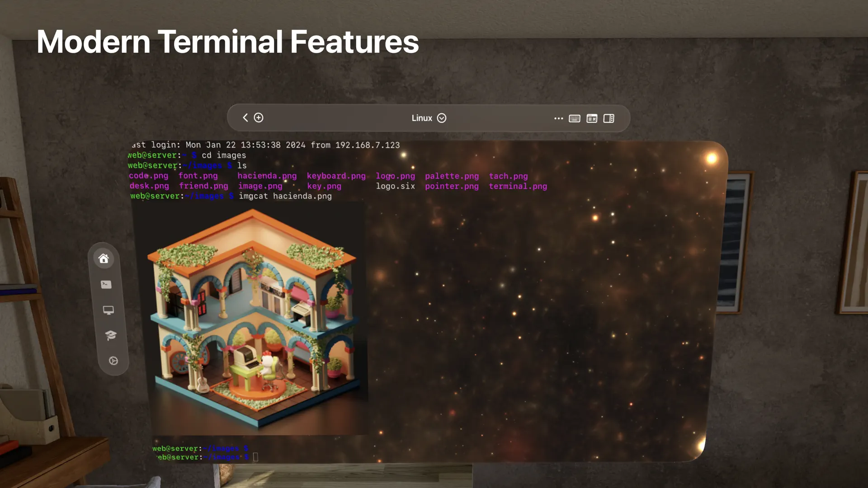Open the settings gear icon in the sidebar
This screenshot has height=488, width=868.
113,361
